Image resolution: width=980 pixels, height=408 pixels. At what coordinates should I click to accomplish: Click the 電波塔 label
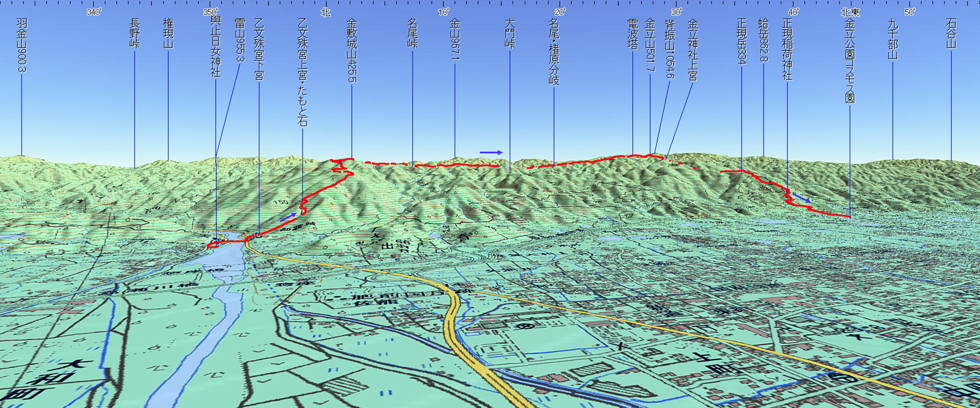coord(632,34)
